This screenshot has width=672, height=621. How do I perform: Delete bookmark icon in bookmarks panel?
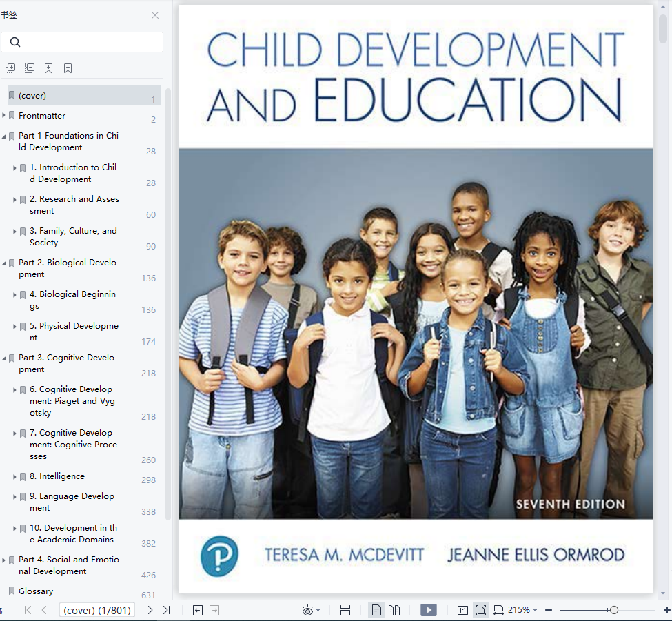click(x=68, y=68)
